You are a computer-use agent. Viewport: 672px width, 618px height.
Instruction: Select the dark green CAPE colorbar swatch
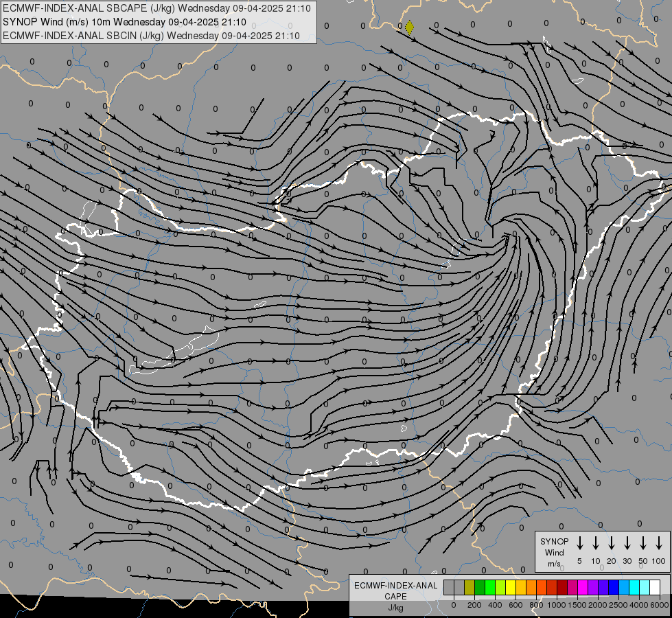[480, 587]
